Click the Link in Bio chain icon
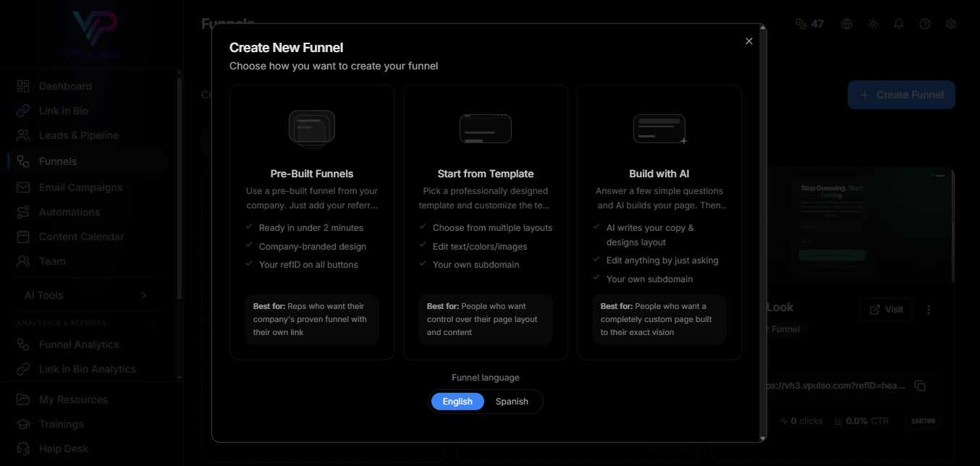Screen dimensions: 980x466 point(24,111)
